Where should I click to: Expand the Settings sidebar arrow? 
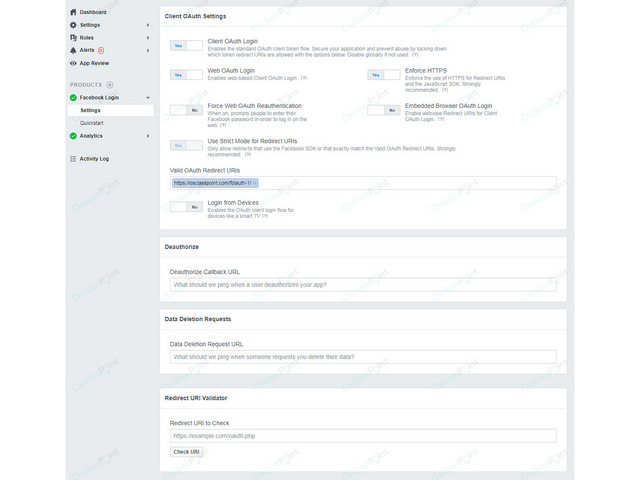[148, 25]
